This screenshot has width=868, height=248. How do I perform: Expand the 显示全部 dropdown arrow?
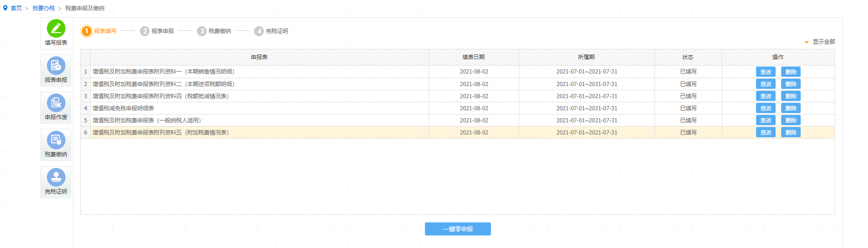point(807,42)
